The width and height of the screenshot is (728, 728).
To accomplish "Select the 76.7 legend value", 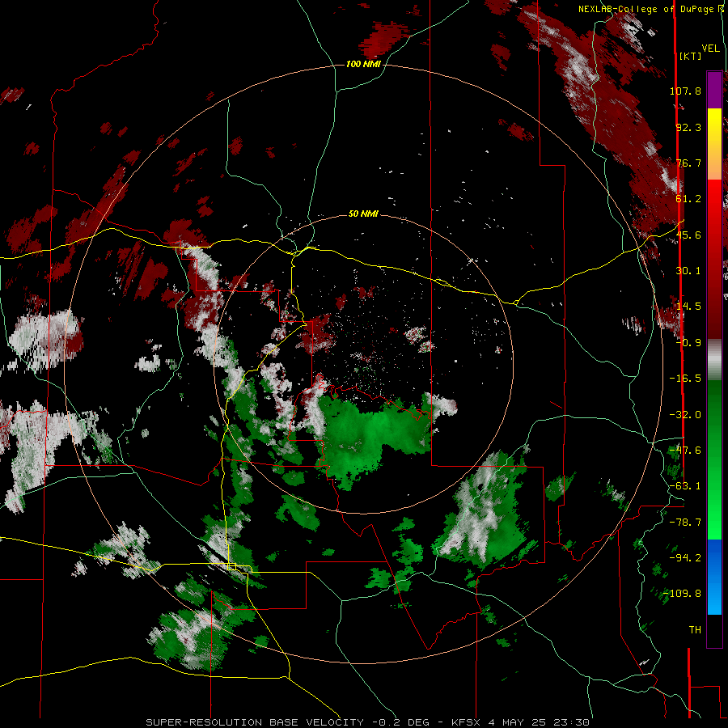I will pos(688,163).
